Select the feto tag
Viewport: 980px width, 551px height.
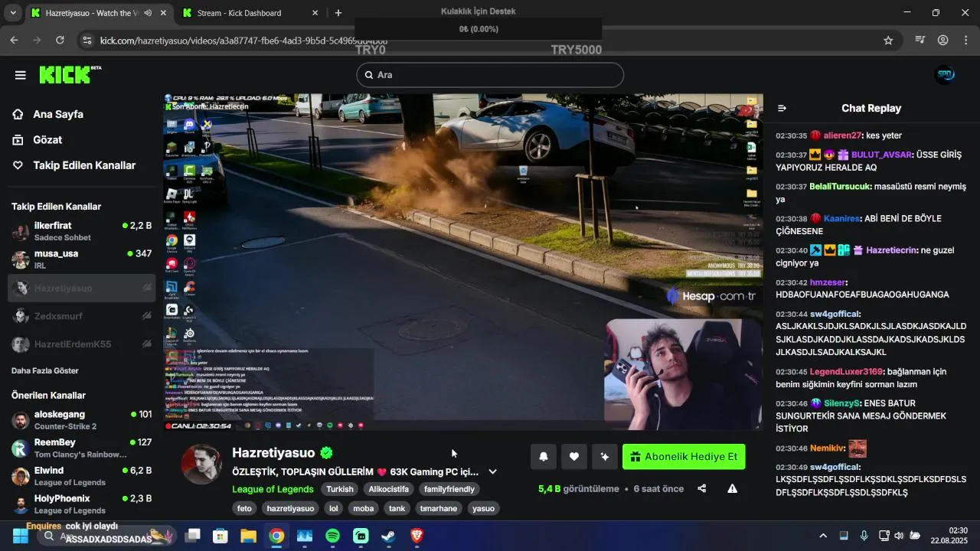point(244,508)
